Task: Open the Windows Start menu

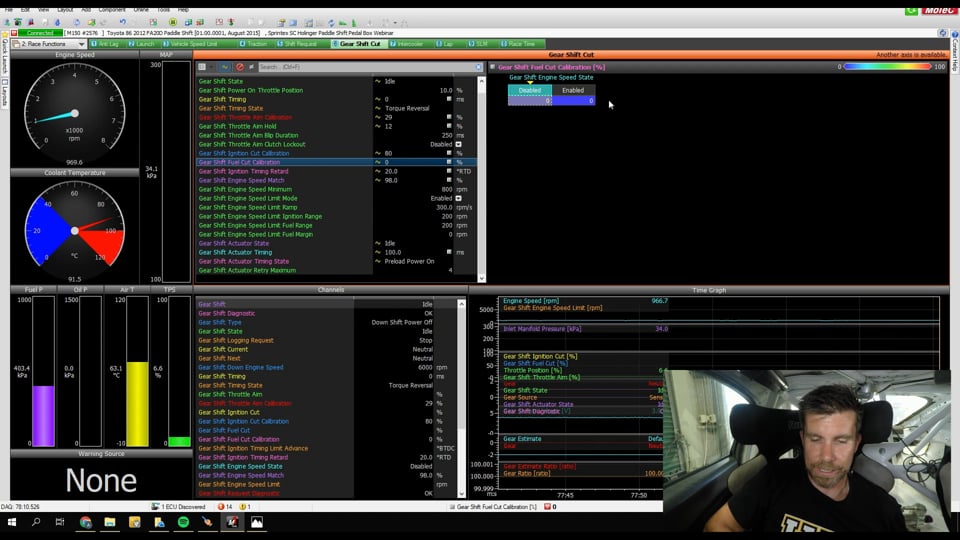Action: 12,522
